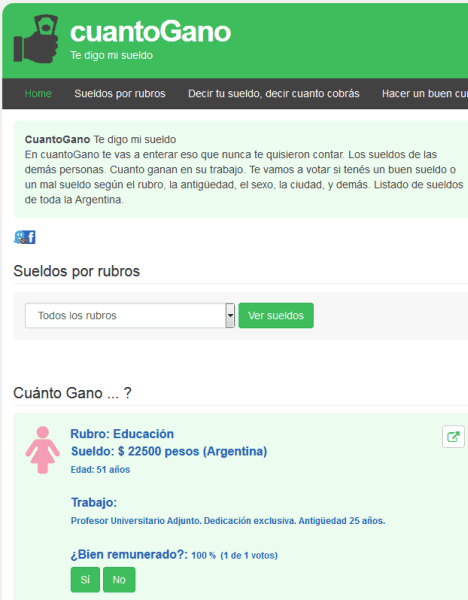This screenshot has width=468, height=600.
Task: Click the hand holding money logo icon
Action: [x=36, y=39]
